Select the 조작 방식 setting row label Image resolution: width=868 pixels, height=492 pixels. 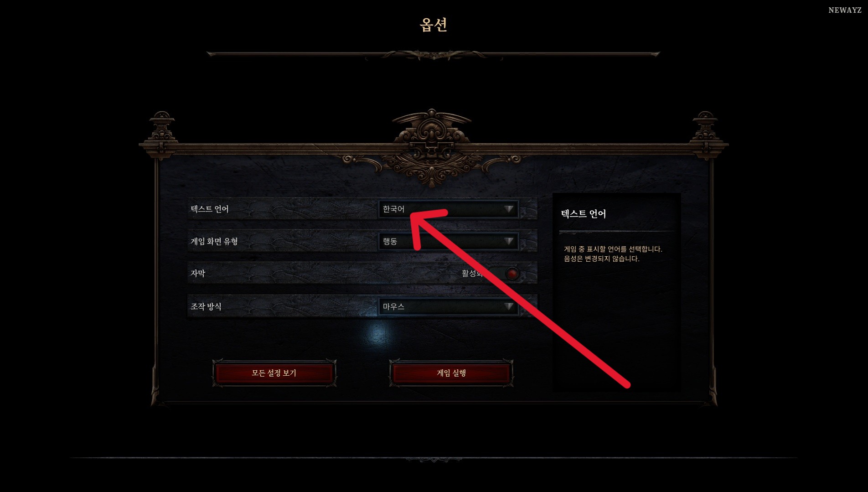coord(206,306)
